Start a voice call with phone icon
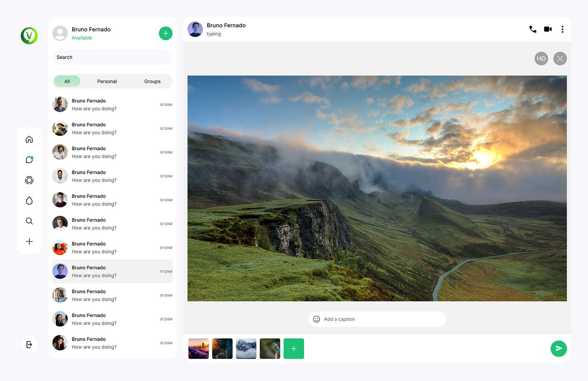Viewport: 588px width, 381px height. pos(532,29)
